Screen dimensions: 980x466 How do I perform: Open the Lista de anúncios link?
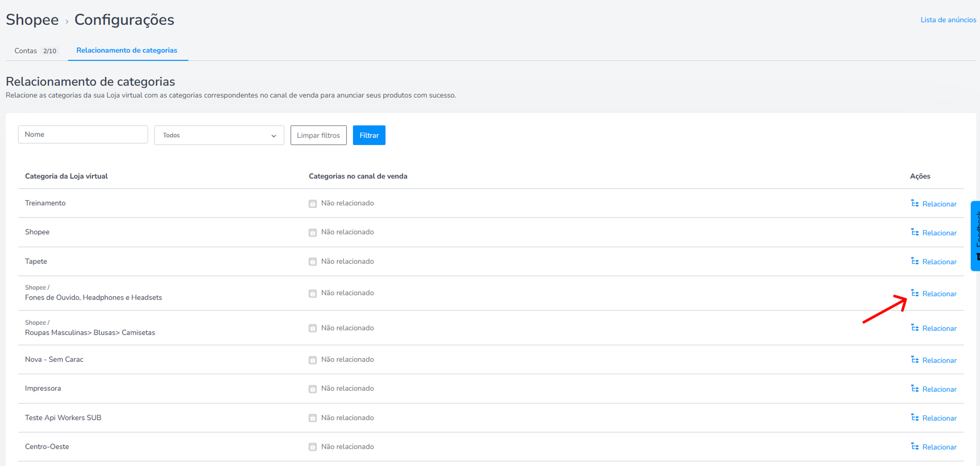click(x=949, y=20)
